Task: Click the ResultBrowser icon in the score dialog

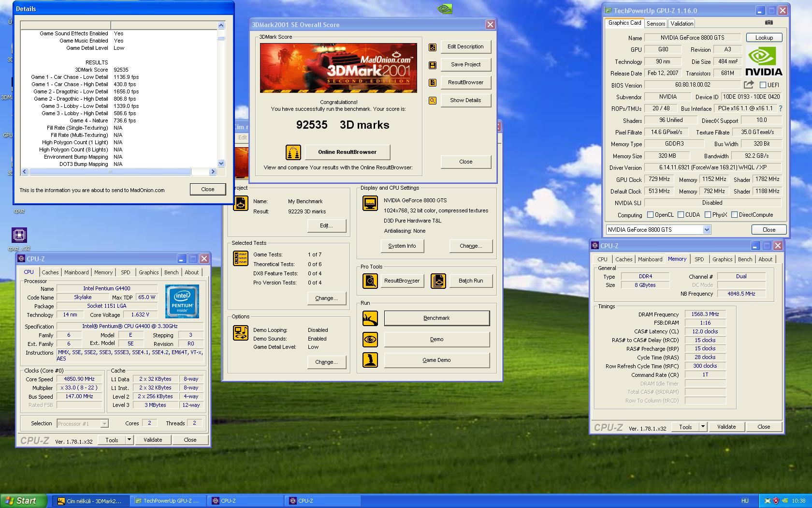Action: 433,83
